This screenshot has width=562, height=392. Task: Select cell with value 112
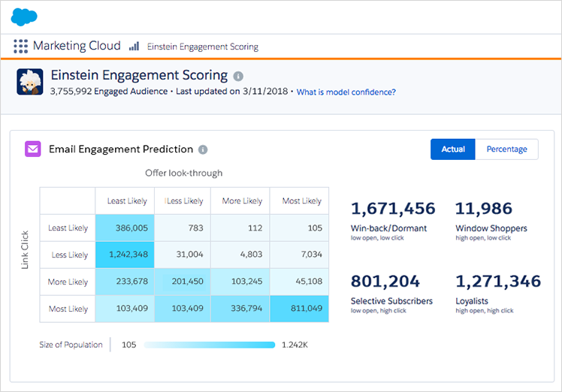[240, 228]
